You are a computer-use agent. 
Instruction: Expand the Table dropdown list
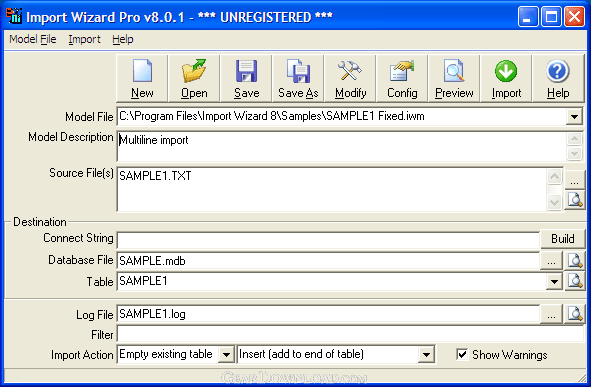[x=554, y=281]
